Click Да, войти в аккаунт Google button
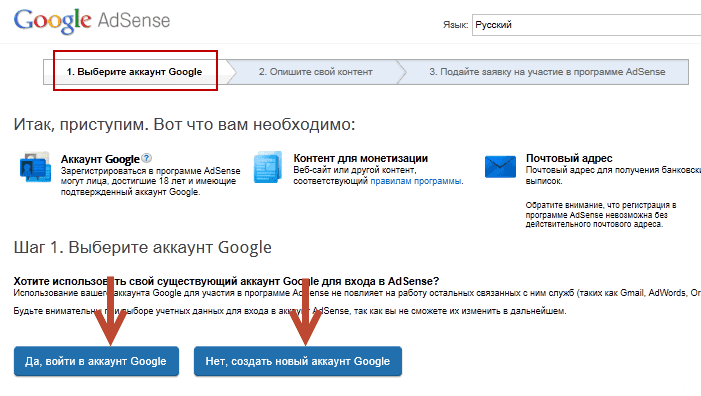The height and width of the screenshot is (396, 701). coord(96,361)
